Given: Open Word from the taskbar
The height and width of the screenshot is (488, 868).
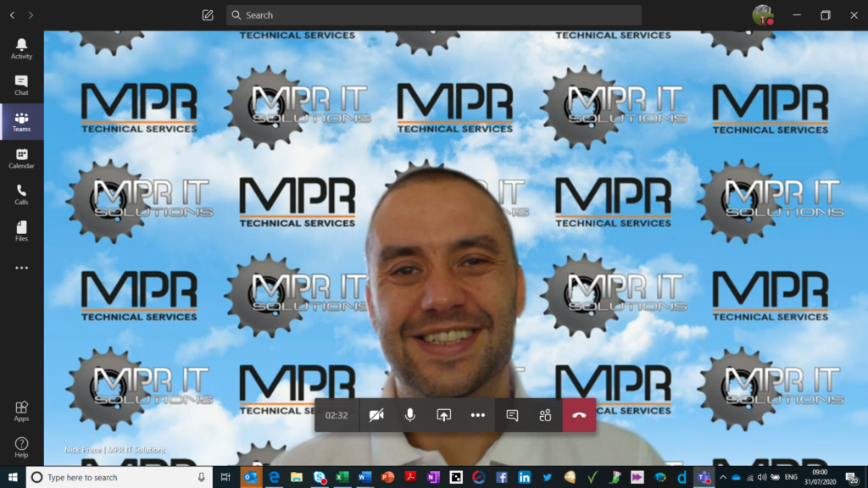Looking at the screenshot, I should 364,477.
